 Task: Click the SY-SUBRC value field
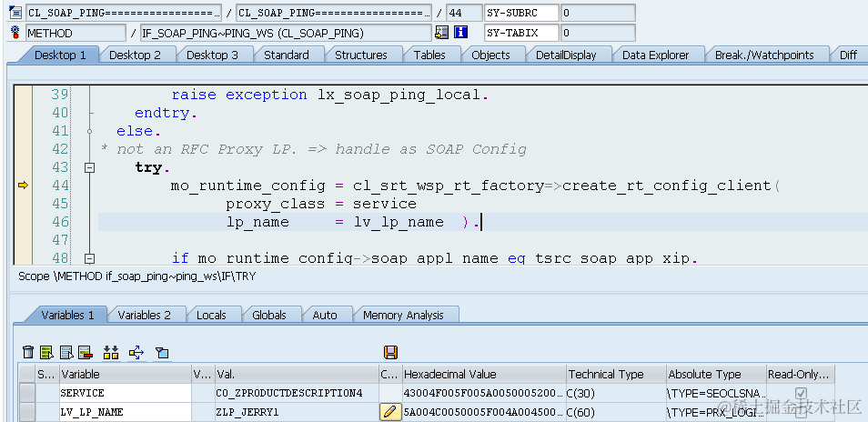(598, 13)
